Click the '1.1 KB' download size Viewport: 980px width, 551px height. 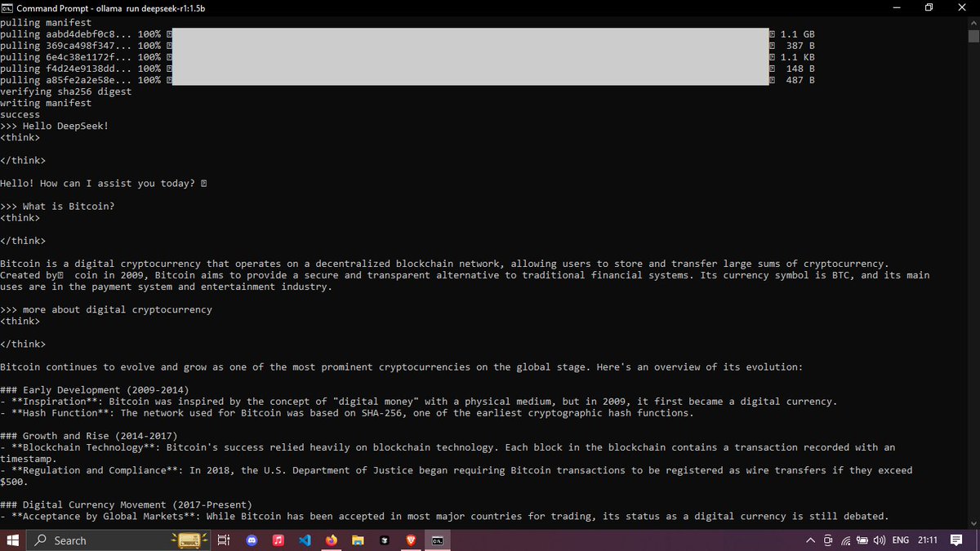tap(797, 58)
